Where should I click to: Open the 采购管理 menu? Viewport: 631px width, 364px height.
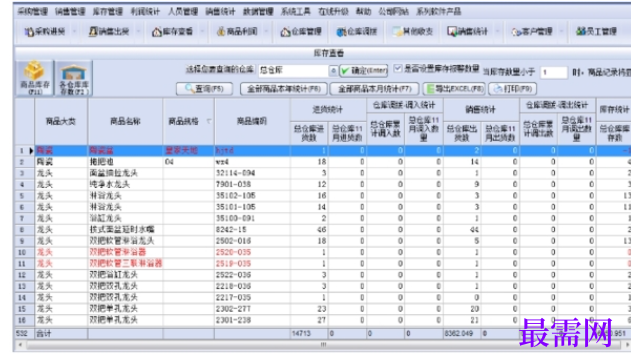[x=33, y=12]
